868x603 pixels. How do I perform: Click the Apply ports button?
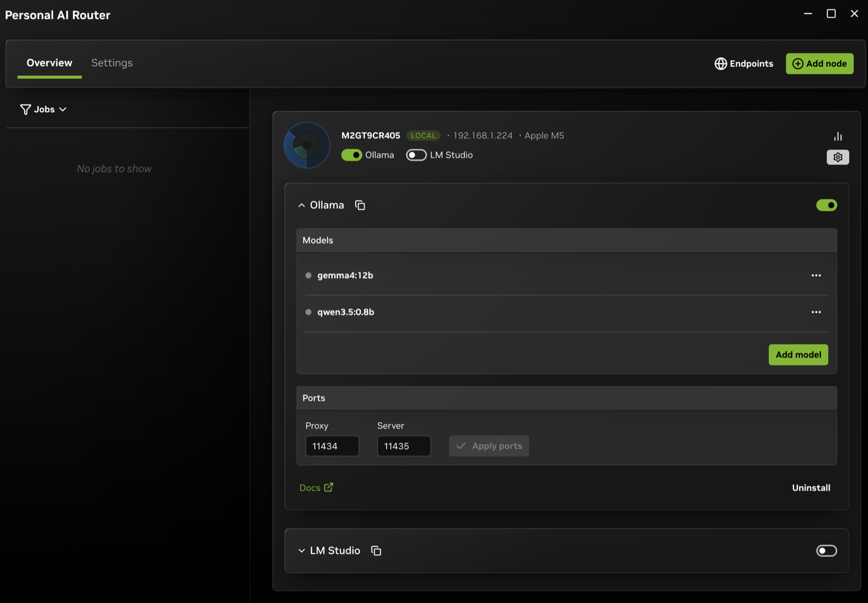489,446
